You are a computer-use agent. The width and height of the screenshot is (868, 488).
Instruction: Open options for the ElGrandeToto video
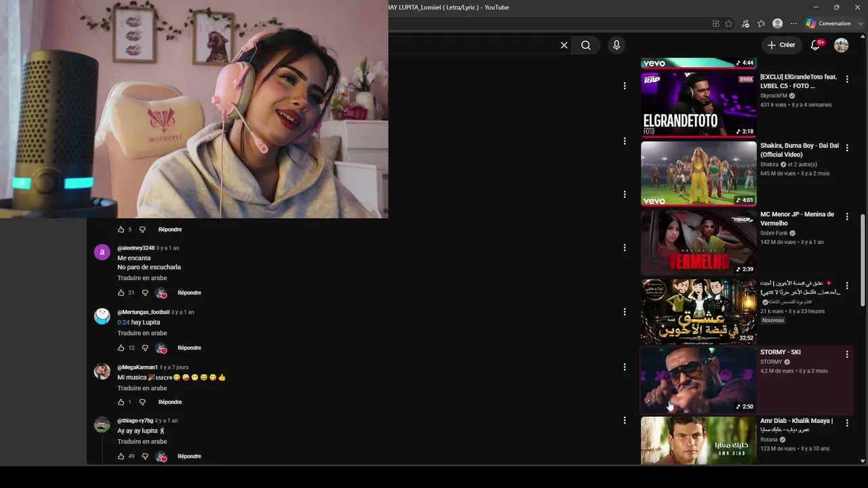pyautogui.click(x=847, y=79)
